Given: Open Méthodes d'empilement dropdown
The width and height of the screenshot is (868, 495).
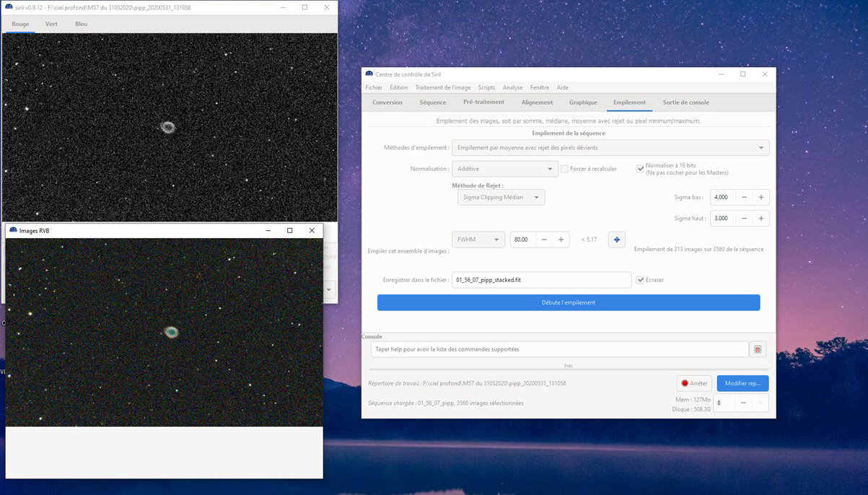Looking at the screenshot, I should (x=610, y=148).
